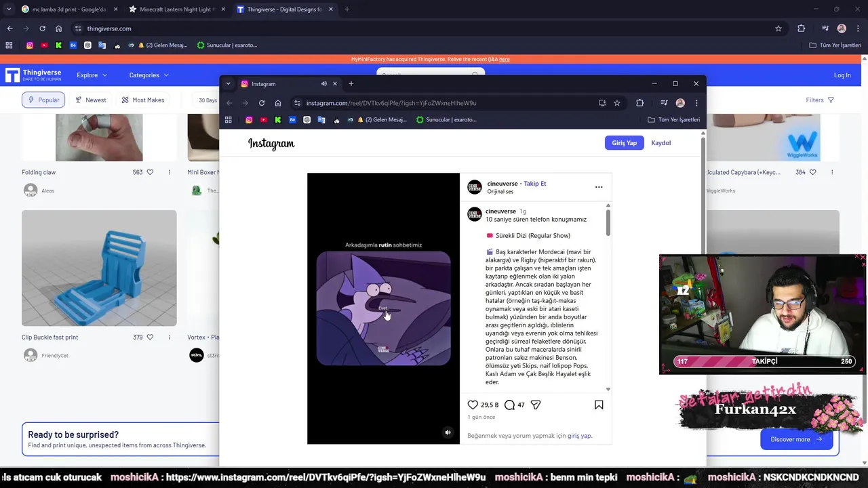
Task: Click the Discover more button
Action: point(796,439)
